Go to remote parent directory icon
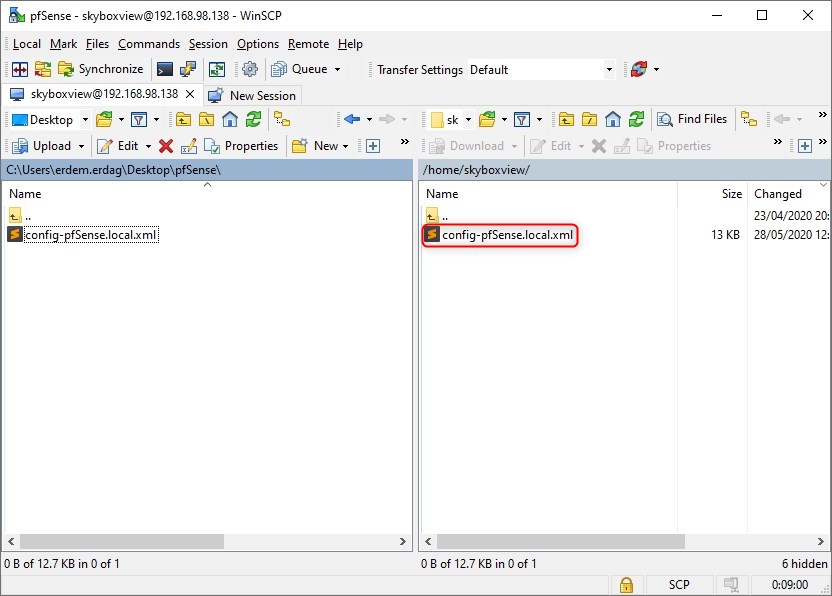The image size is (832, 596). click(566, 119)
